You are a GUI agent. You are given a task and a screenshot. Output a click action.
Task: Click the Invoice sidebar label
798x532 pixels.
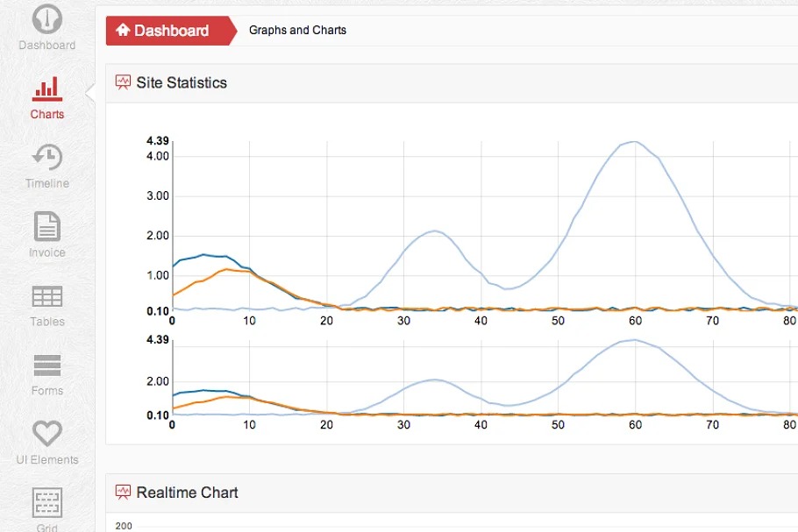click(46, 253)
